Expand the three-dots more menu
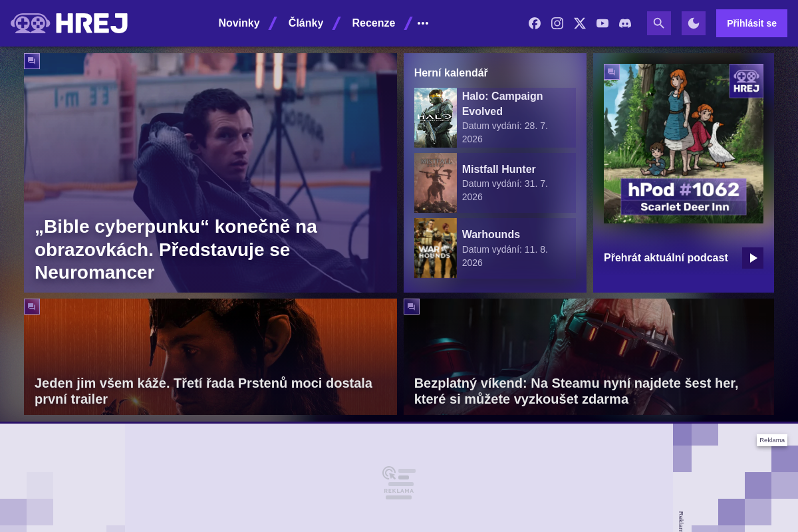The image size is (798, 532). tap(423, 23)
